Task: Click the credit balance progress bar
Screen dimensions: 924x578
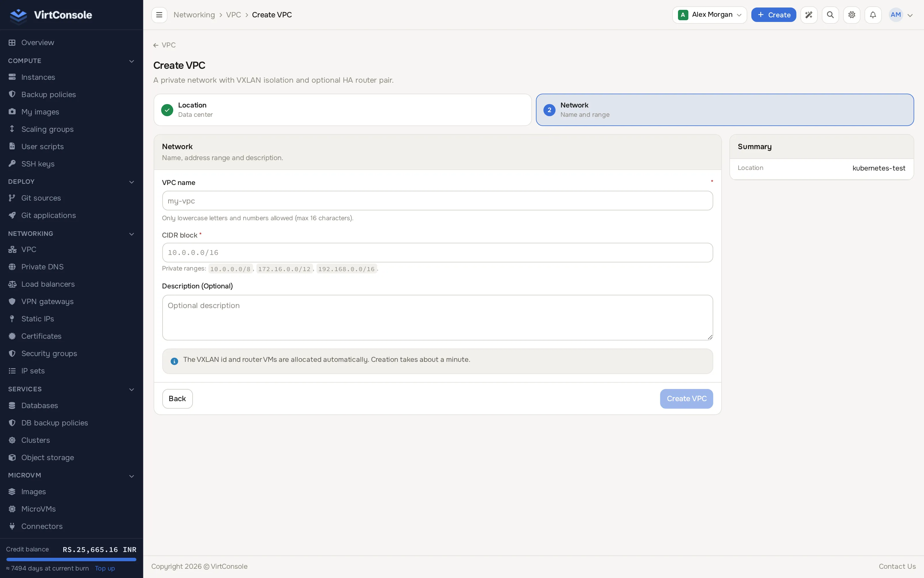Action: tap(71, 559)
